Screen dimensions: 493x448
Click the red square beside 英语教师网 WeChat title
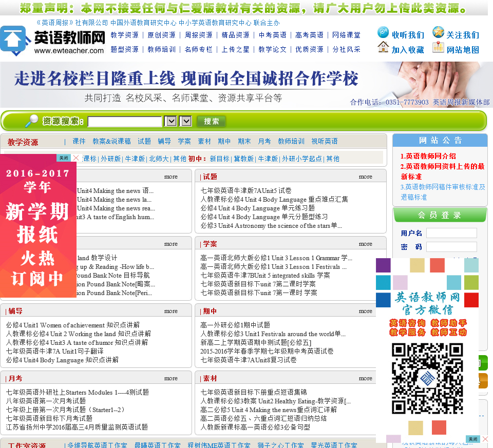click(471, 300)
